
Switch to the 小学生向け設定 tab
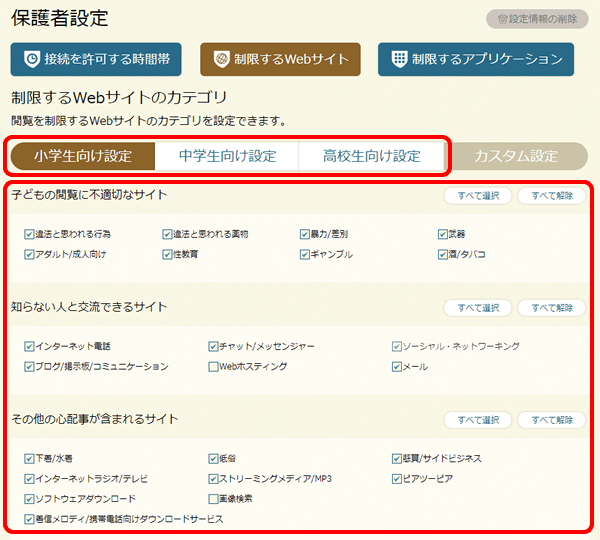pyautogui.click(x=83, y=156)
